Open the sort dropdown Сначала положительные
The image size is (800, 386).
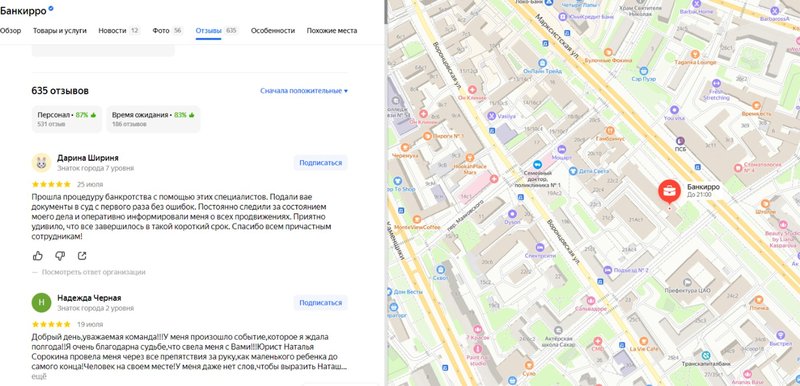[304, 91]
